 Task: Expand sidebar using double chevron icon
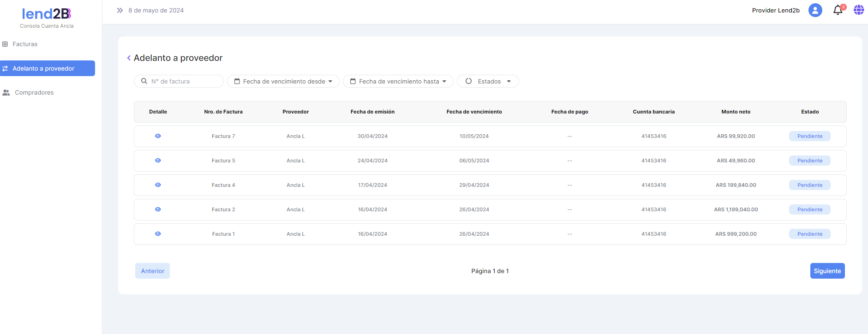click(120, 10)
